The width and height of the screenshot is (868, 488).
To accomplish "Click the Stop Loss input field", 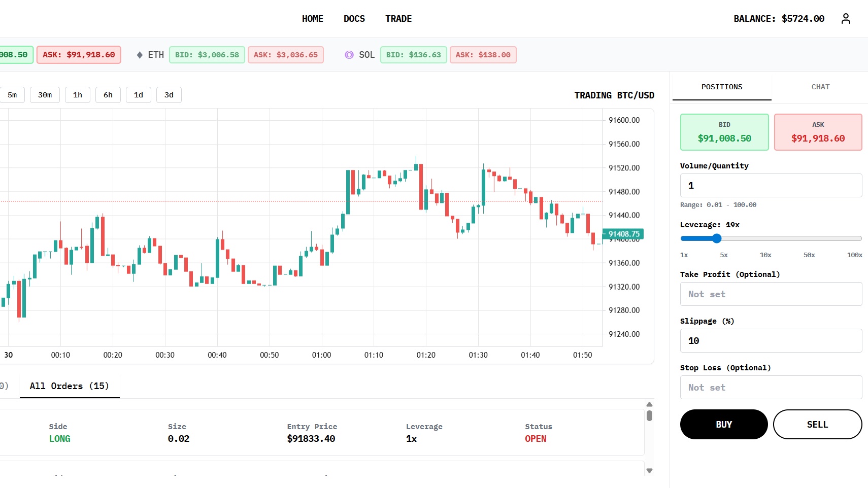I will 771,388.
